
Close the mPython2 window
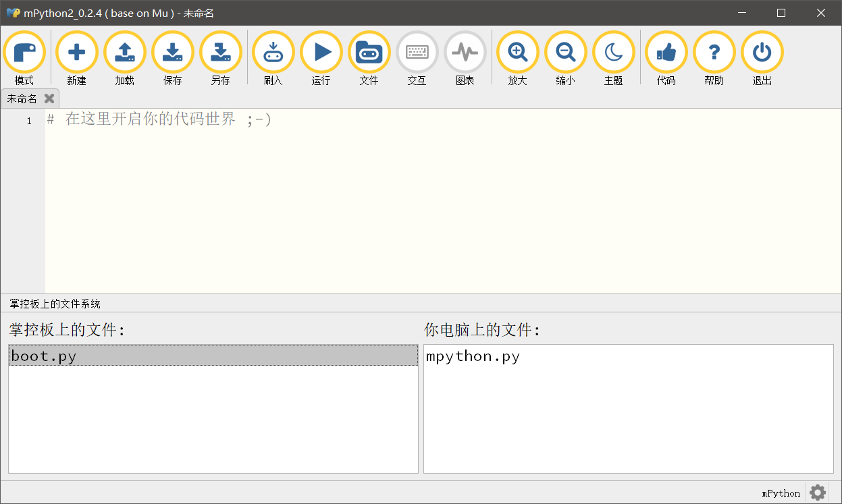click(820, 13)
